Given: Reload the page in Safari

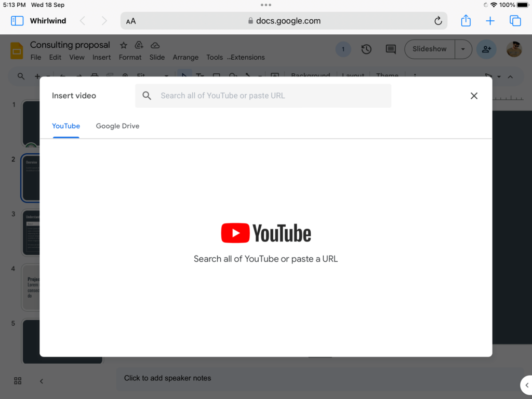Looking at the screenshot, I should pyautogui.click(x=438, y=21).
